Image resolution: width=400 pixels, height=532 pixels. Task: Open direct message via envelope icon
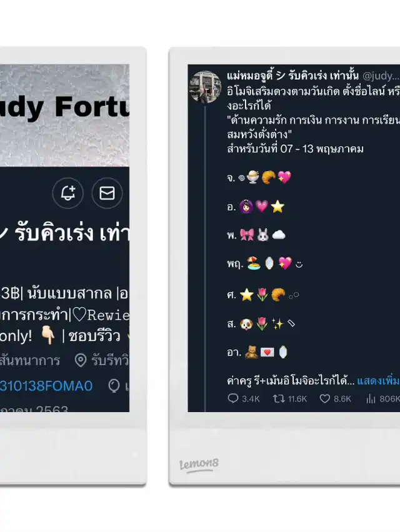(107, 193)
